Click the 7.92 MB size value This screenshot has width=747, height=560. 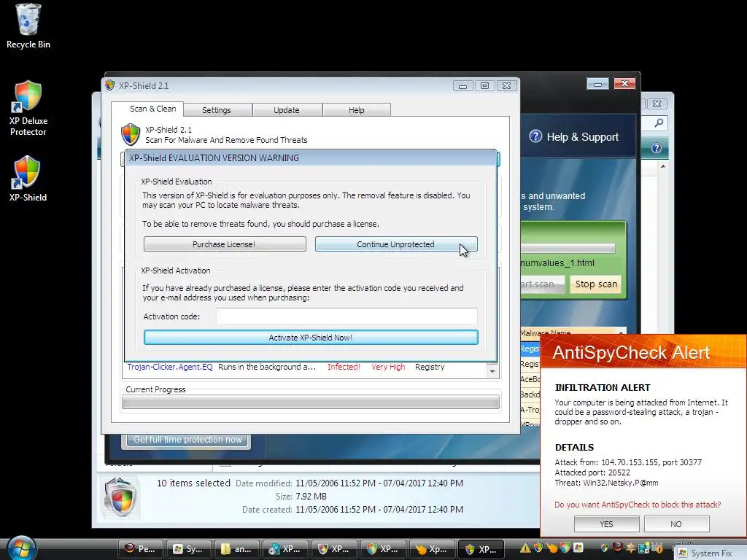click(311, 496)
